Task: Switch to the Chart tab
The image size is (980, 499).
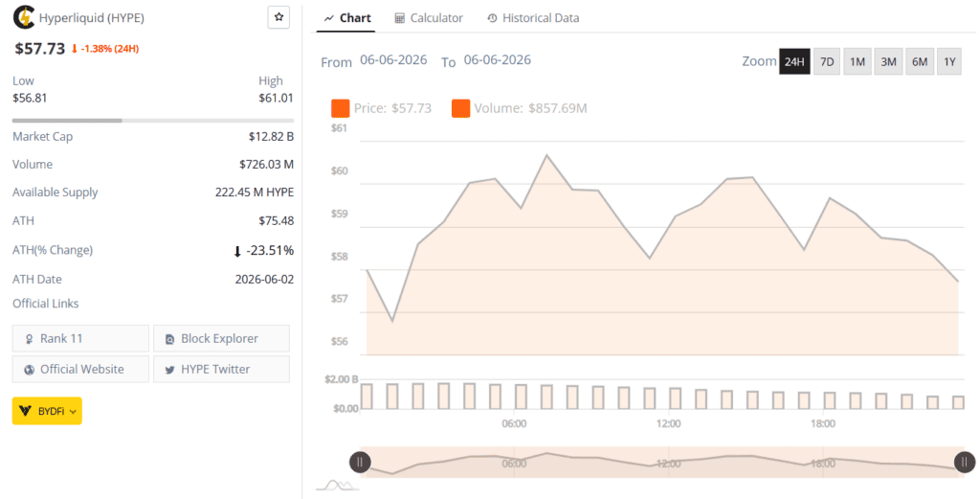Action: [347, 18]
